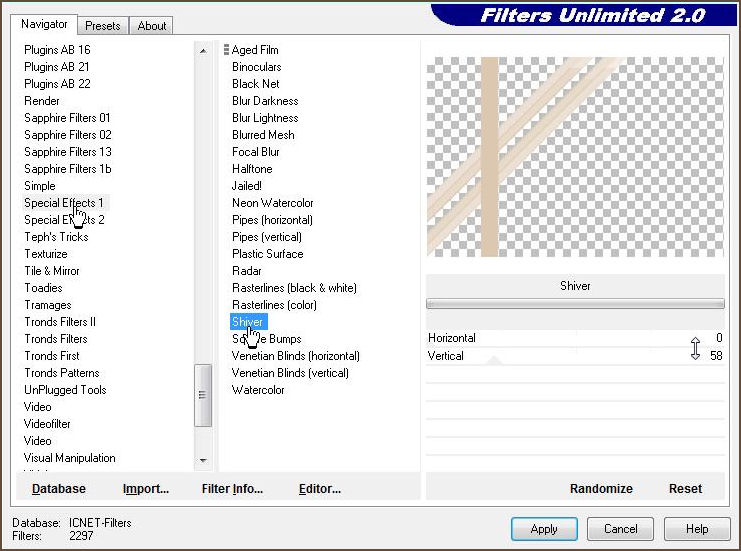741x551 pixels.
Task: Click the grip icon beside Aged Film
Action: (226, 50)
